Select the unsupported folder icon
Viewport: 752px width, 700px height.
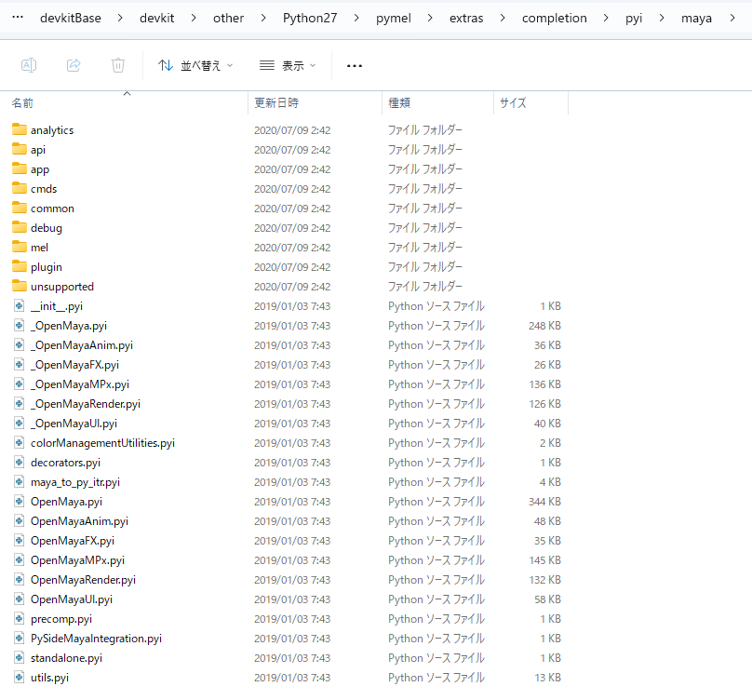[x=20, y=287]
